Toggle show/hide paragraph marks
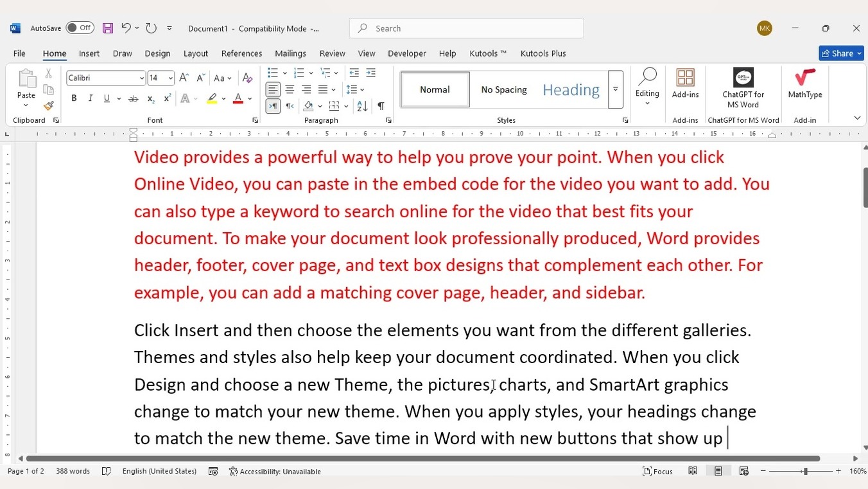868x489 pixels. click(381, 106)
